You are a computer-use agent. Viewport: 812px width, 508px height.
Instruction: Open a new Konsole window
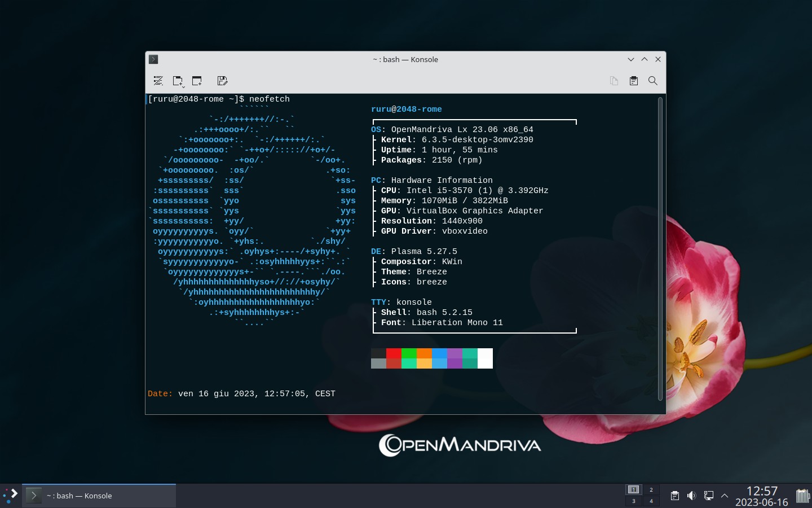coord(197,81)
